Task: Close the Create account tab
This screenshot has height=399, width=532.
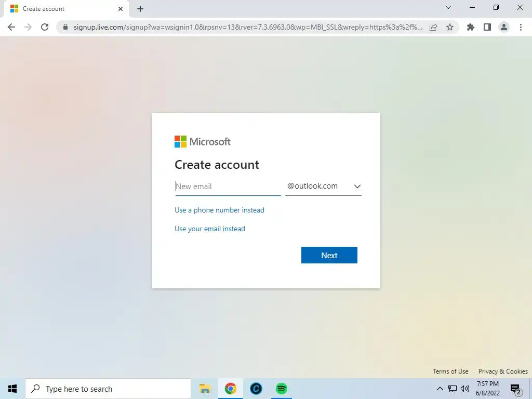Action: click(121, 9)
